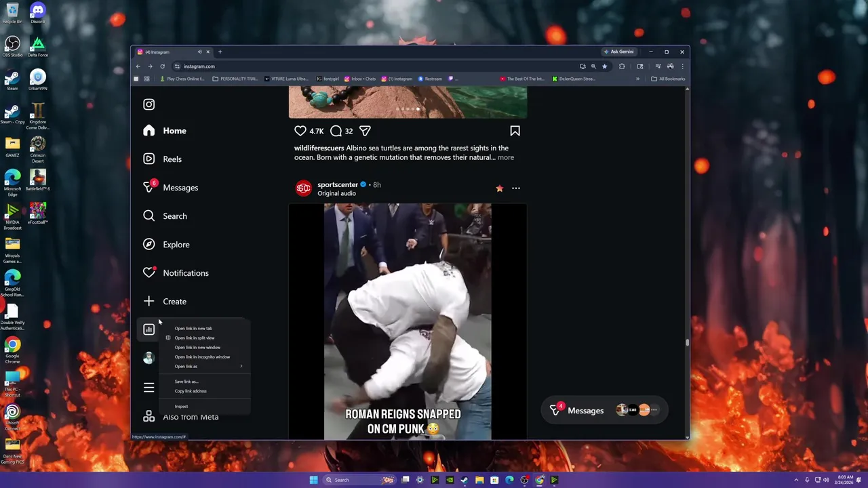Image resolution: width=868 pixels, height=488 pixels.
Task: Open Search in Instagram sidebar
Action: click(x=165, y=216)
